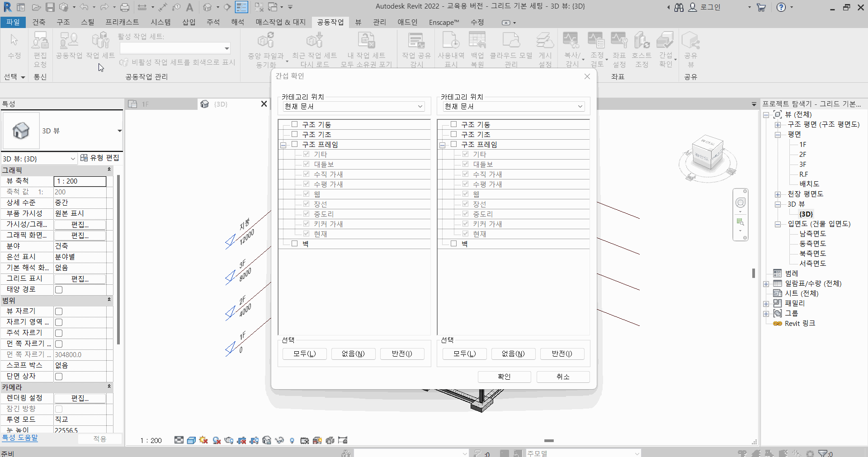Open right 카테고리 위치 현재 문서 dropdown
Viewport: 868px width, 457px height.
click(513, 106)
